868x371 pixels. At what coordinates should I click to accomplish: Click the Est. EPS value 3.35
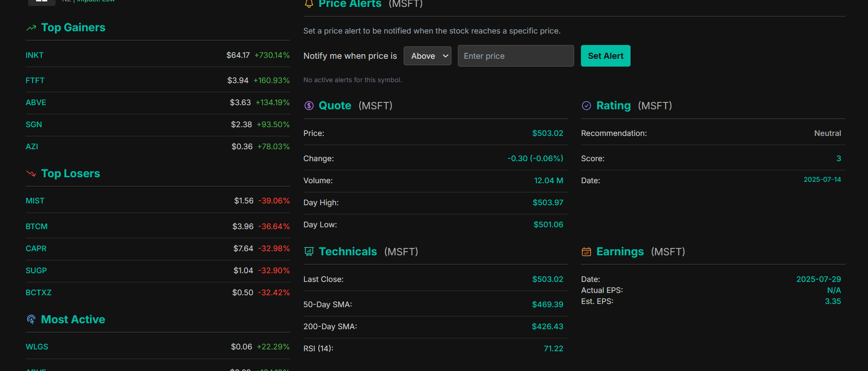[833, 301]
